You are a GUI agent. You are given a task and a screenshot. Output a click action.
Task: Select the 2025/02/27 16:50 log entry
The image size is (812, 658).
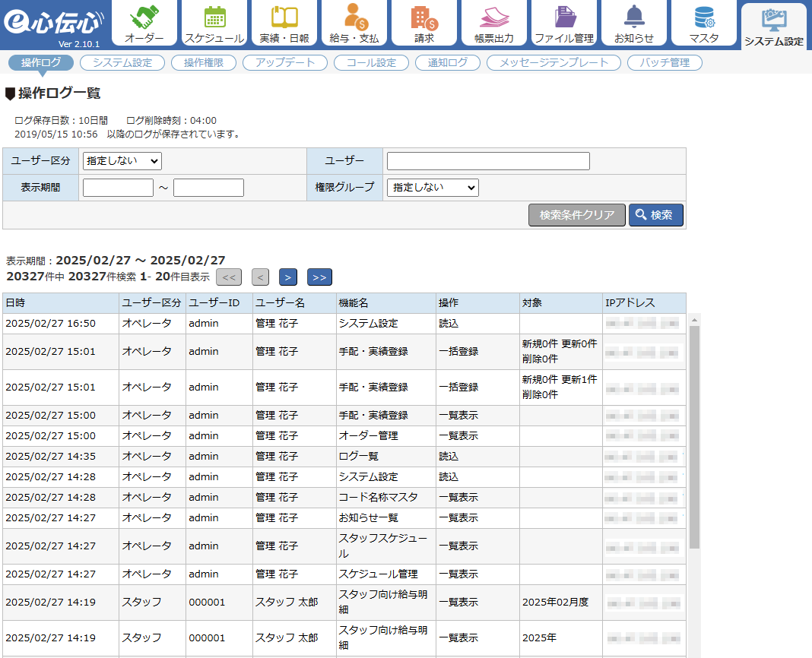click(x=344, y=324)
